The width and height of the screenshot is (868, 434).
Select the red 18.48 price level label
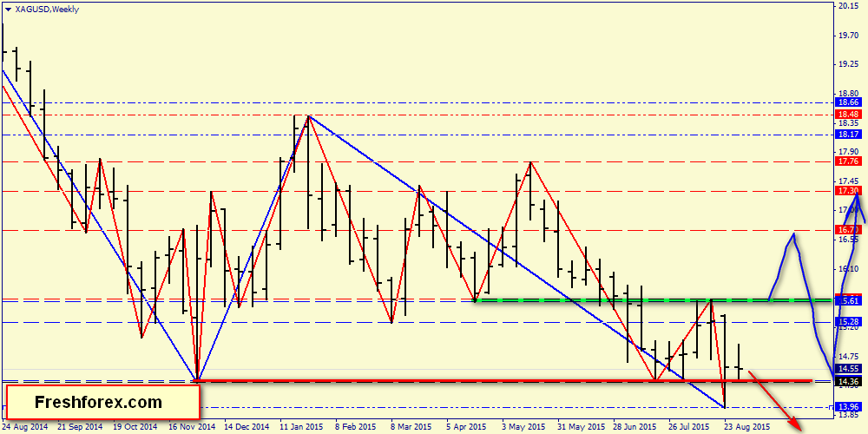click(x=849, y=115)
